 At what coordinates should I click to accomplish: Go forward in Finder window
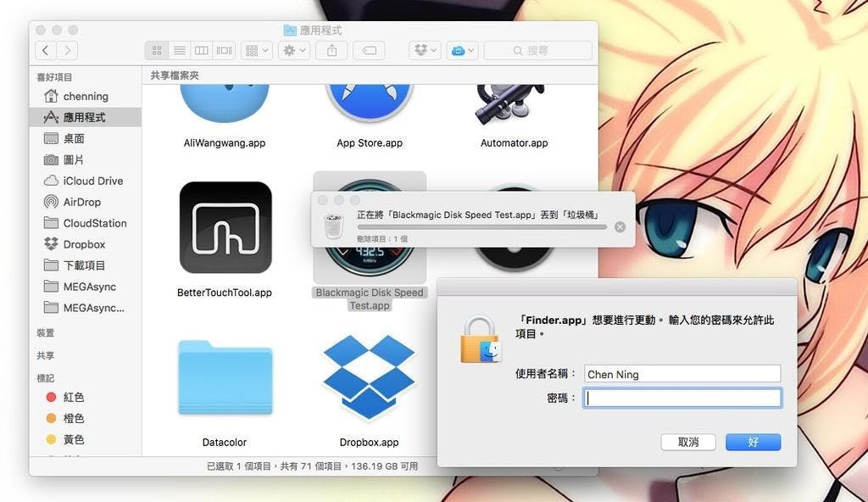pyautogui.click(x=68, y=50)
